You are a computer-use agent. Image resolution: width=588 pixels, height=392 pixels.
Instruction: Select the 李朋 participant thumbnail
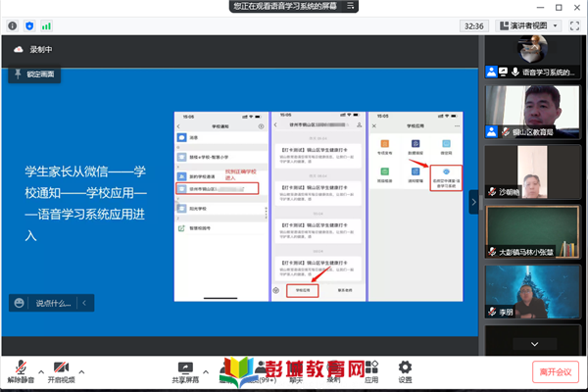click(x=532, y=292)
